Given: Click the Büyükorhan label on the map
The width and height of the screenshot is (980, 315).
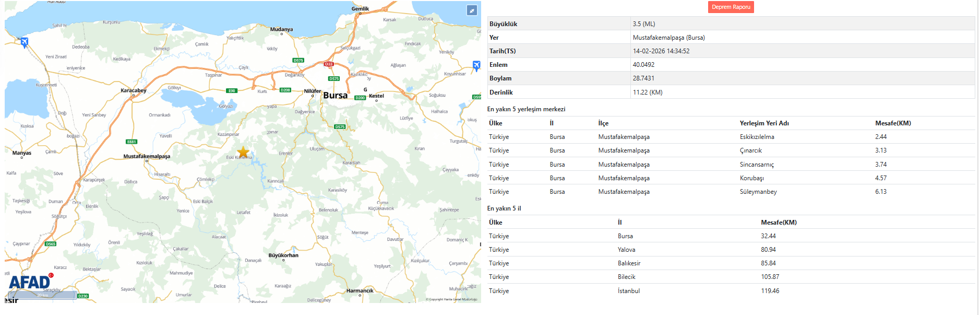Looking at the screenshot, I should pyautogui.click(x=283, y=255).
